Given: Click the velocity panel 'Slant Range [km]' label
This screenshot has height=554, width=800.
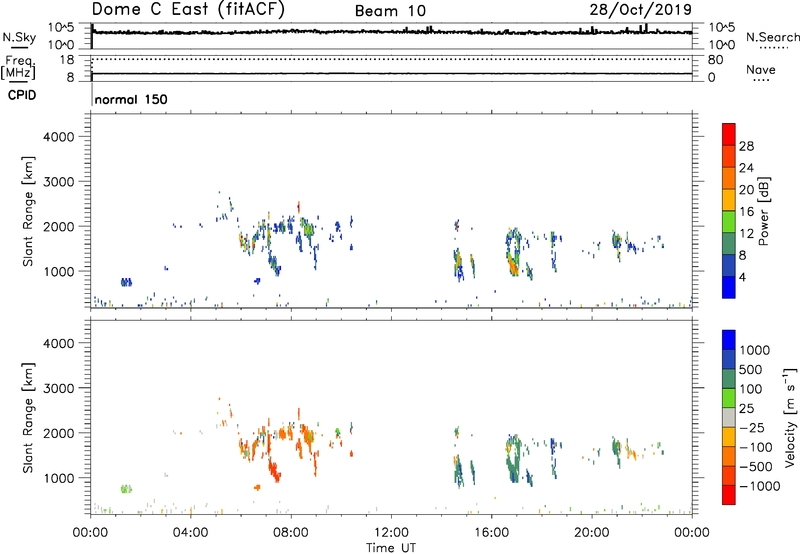Looking at the screenshot, I should point(29,417).
